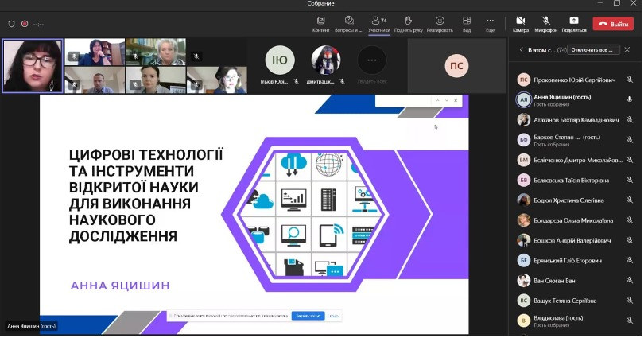Click the БВ avatar of Беляевська Таїсія
Screen dimensions: 644x338
(x=524, y=181)
